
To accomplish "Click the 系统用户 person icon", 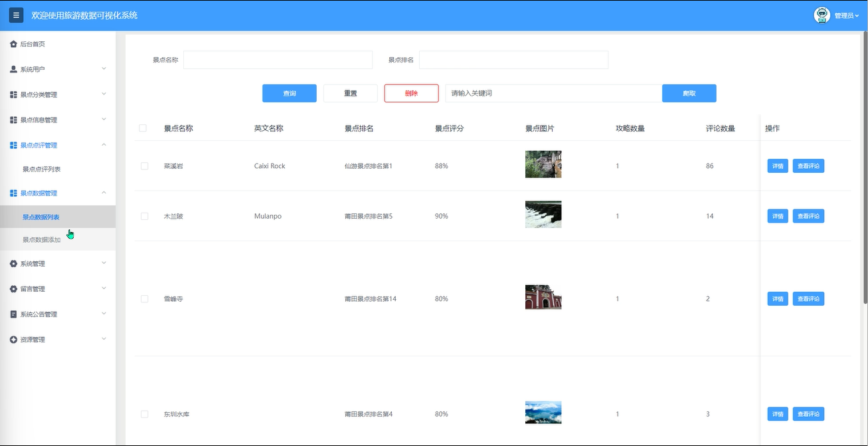I will click(x=13, y=69).
